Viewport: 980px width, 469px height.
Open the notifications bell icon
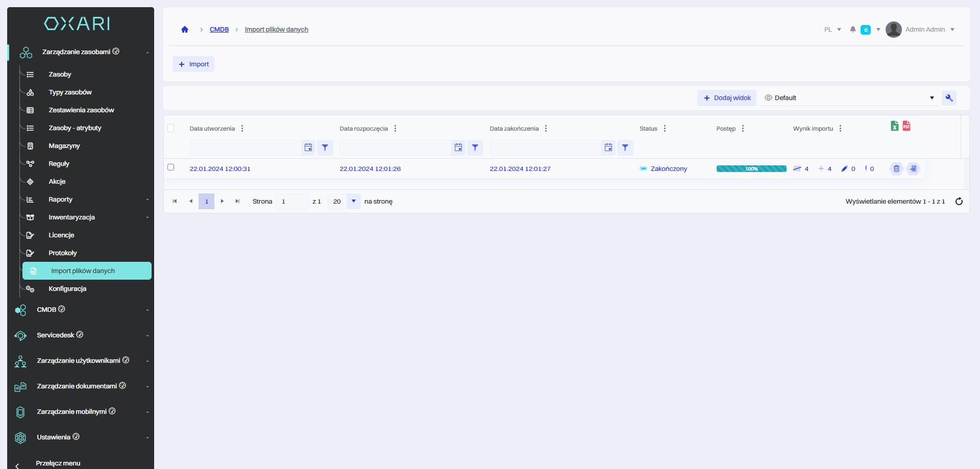pos(852,30)
